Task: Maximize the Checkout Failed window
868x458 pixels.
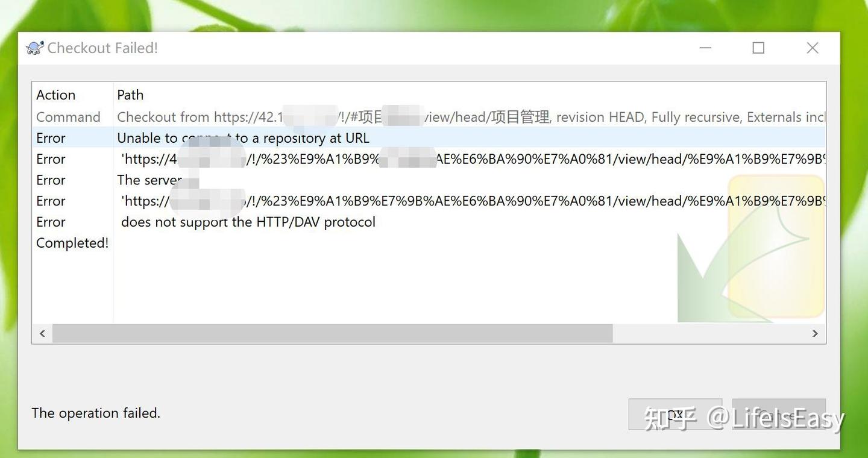Action: 759,48
